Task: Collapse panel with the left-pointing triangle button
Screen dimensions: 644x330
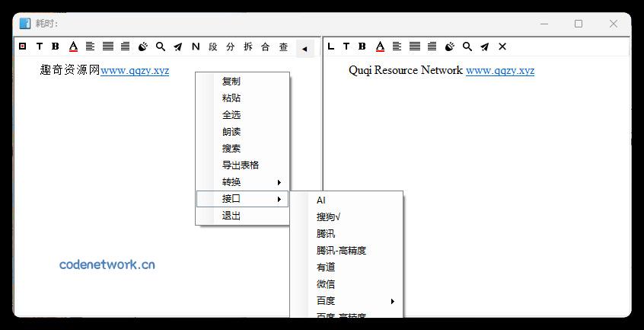Action: [304, 48]
